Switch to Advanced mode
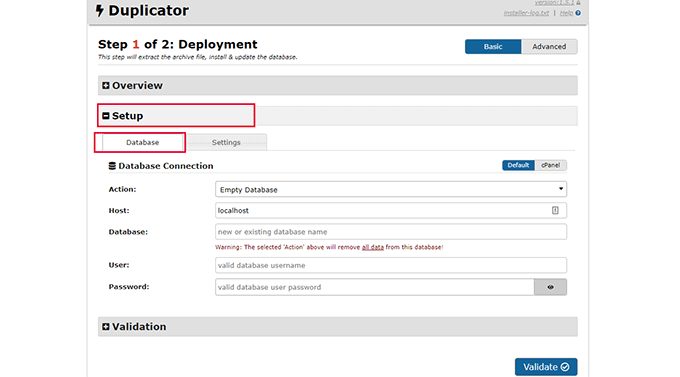Screen dimensions: 680x377 point(549,46)
